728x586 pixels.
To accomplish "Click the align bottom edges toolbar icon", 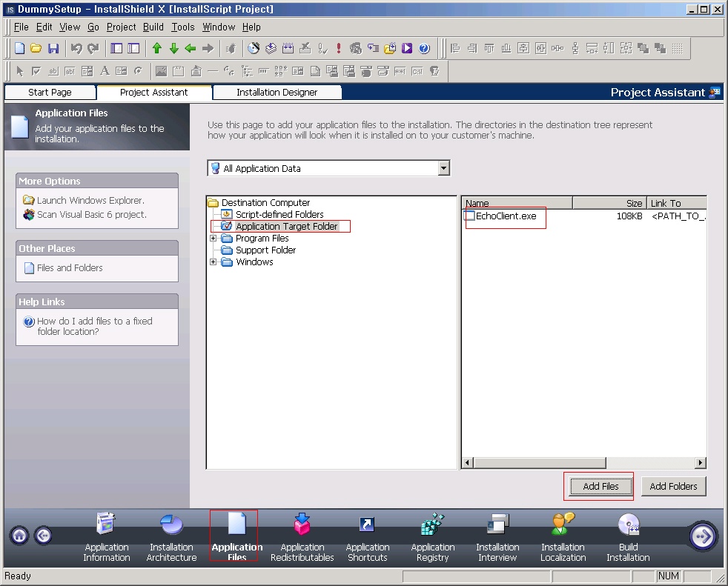I will (x=506, y=48).
